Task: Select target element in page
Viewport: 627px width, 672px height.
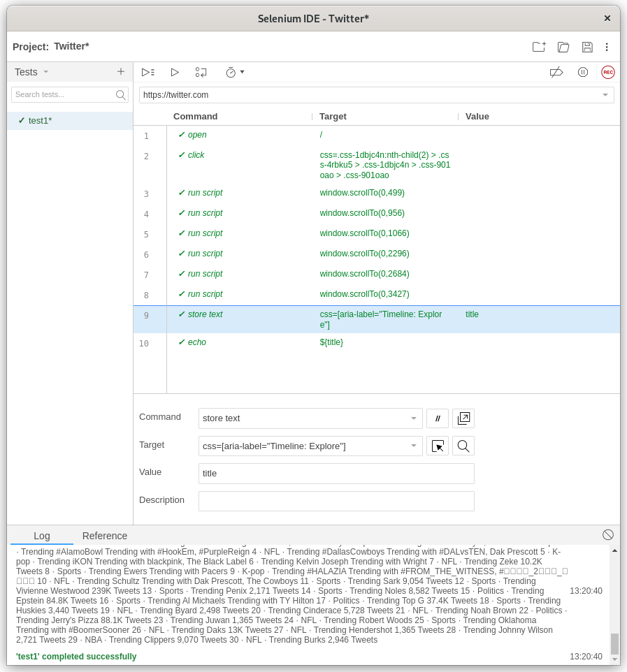Action: pyautogui.click(x=438, y=446)
